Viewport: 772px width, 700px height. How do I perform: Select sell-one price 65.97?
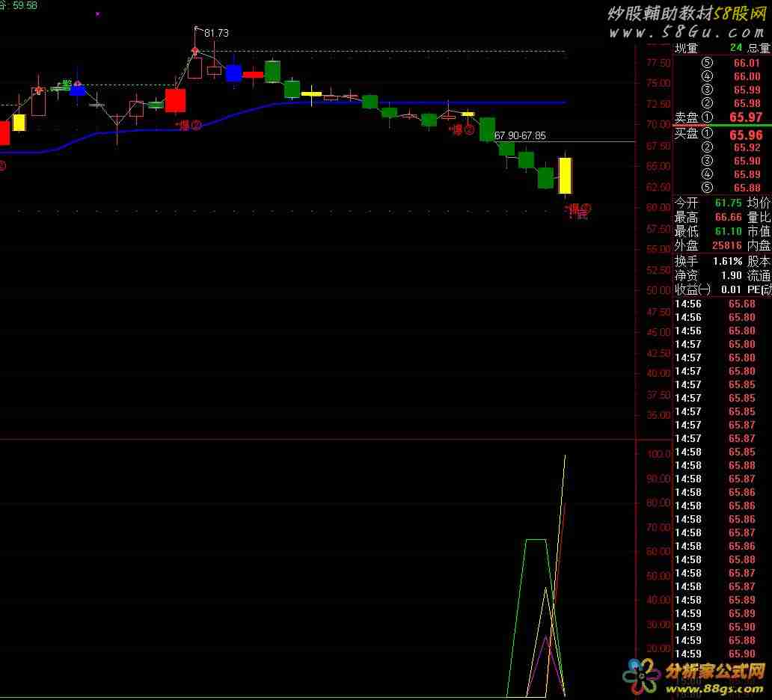pos(746,117)
